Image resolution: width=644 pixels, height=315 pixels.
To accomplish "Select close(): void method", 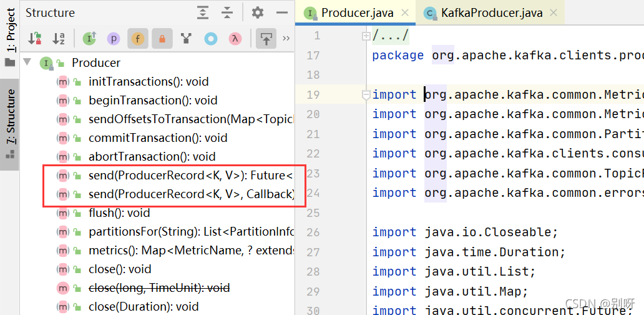I will (x=120, y=269).
